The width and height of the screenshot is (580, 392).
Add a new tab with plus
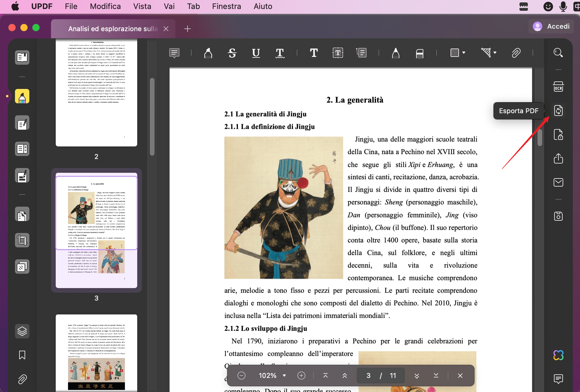[x=188, y=29]
